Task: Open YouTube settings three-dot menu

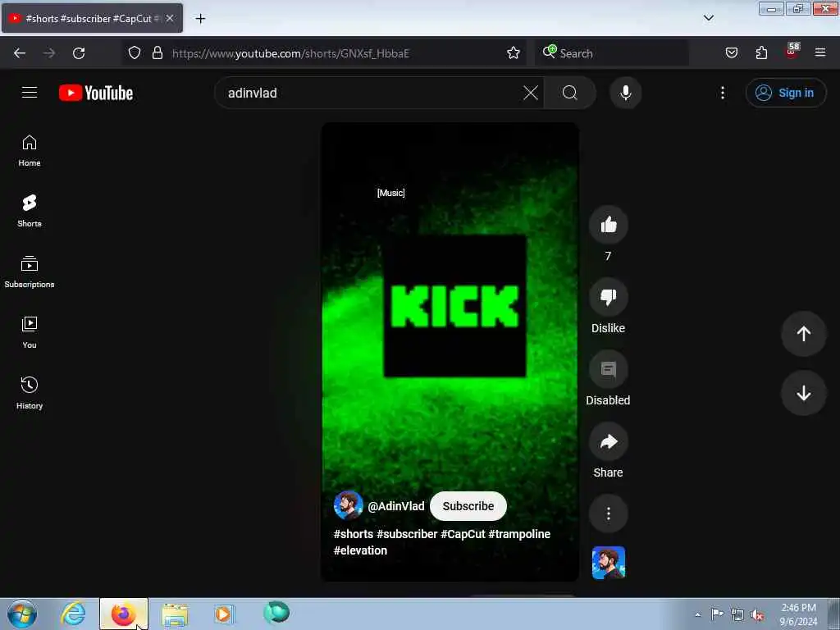Action: point(722,93)
